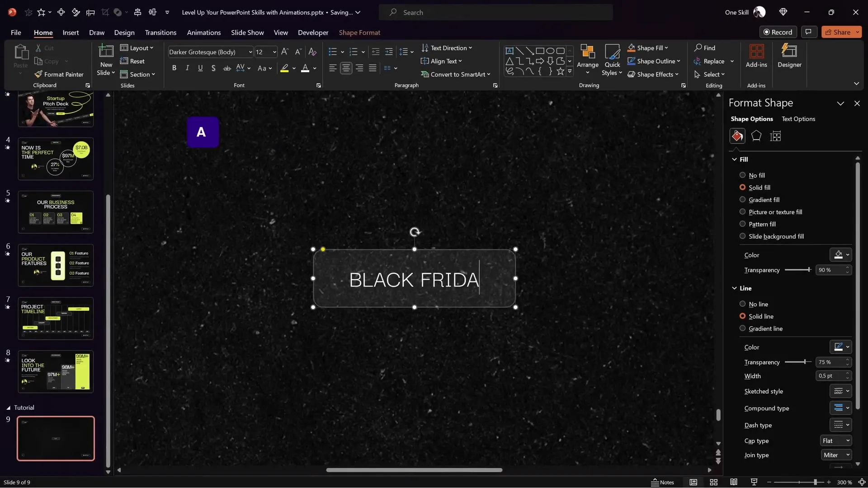This screenshot has height=488, width=868.
Task: Open Text Options in Format Shape pane
Action: (798, 119)
